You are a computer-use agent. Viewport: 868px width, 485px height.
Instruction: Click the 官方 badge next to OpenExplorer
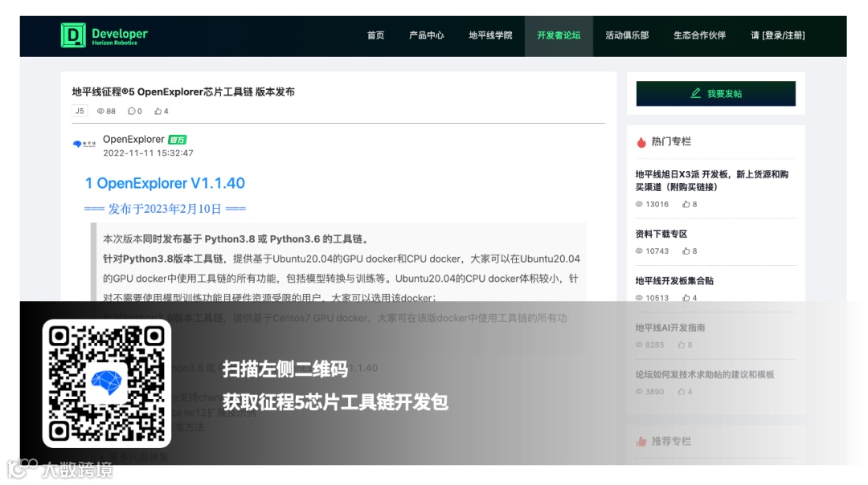point(177,140)
